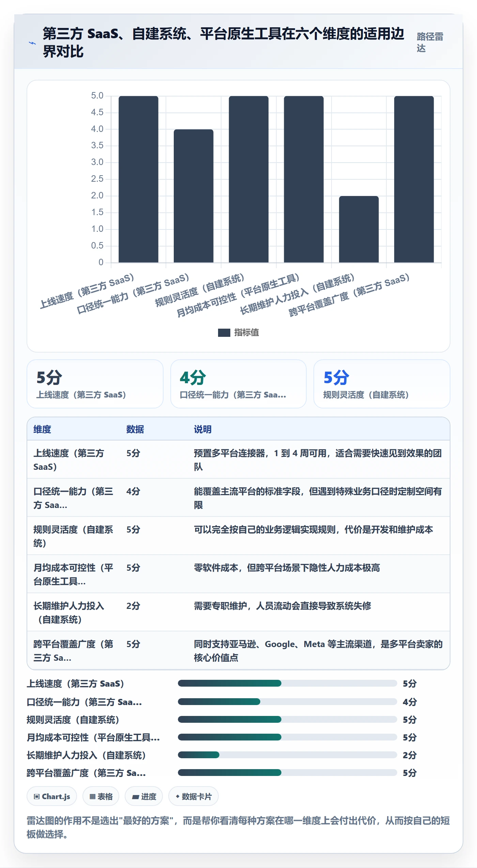Select the 上线速度 bar in the chart

coord(138,179)
